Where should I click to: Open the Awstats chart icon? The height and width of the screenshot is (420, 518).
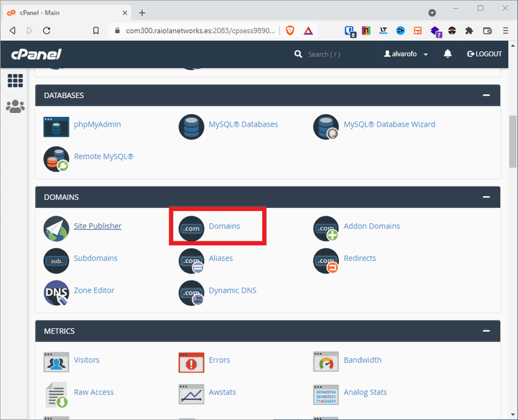pyautogui.click(x=191, y=395)
